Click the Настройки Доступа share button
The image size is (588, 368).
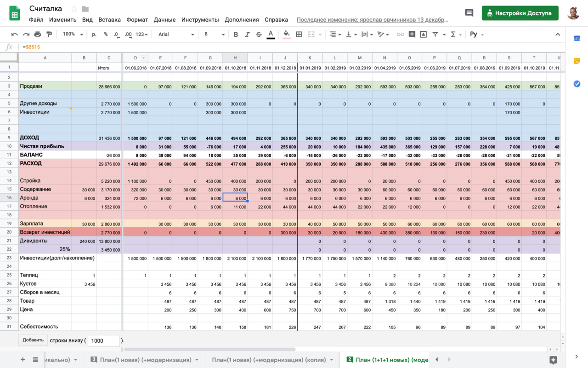coord(520,13)
